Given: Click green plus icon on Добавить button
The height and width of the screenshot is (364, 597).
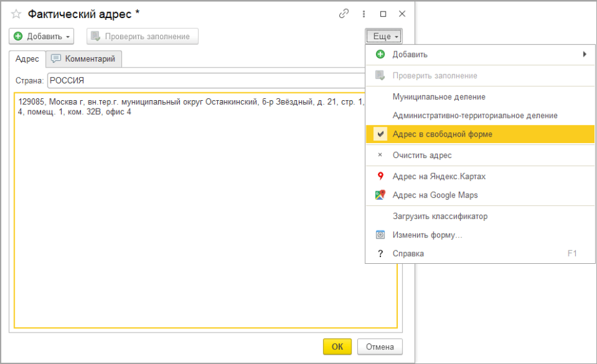Looking at the screenshot, I should [x=18, y=36].
